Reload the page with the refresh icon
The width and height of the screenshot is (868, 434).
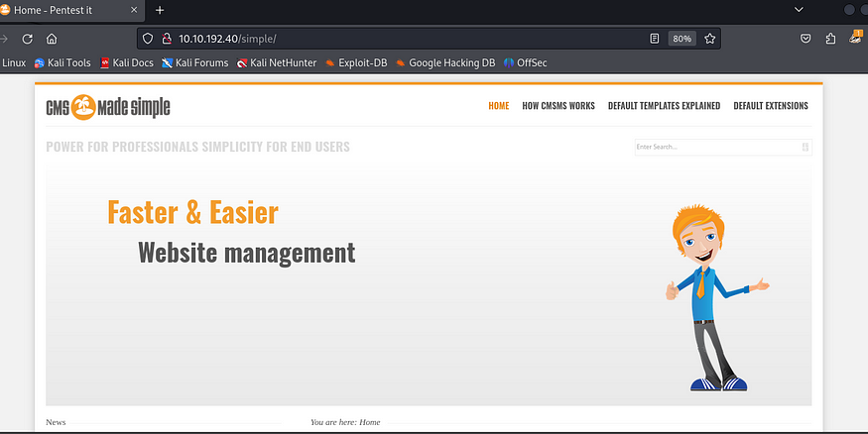click(27, 39)
